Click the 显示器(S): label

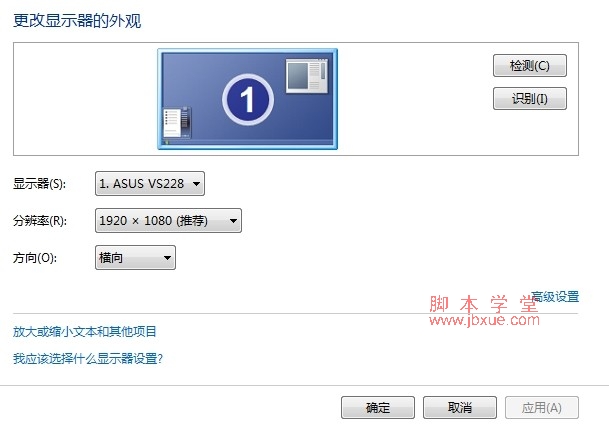(40, 183)
